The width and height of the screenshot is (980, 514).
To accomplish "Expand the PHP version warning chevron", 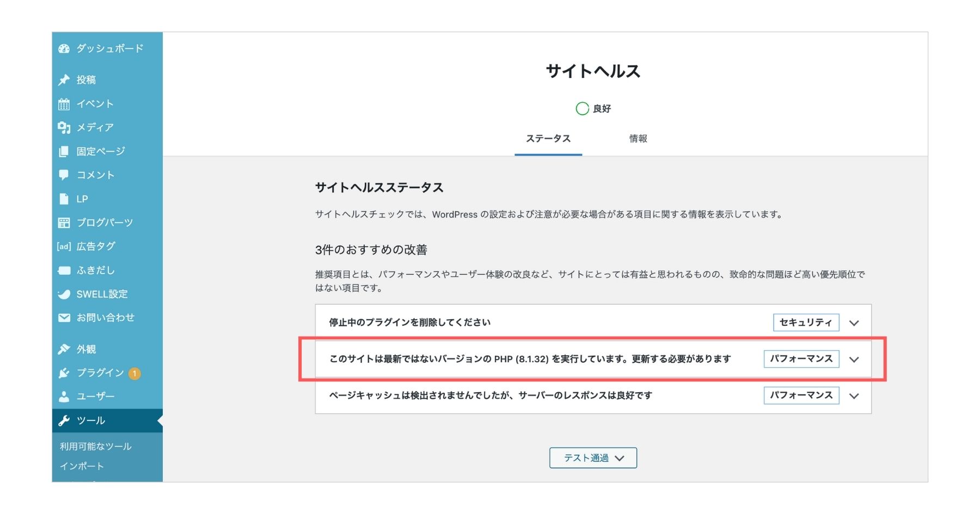I will pos(854,360).
